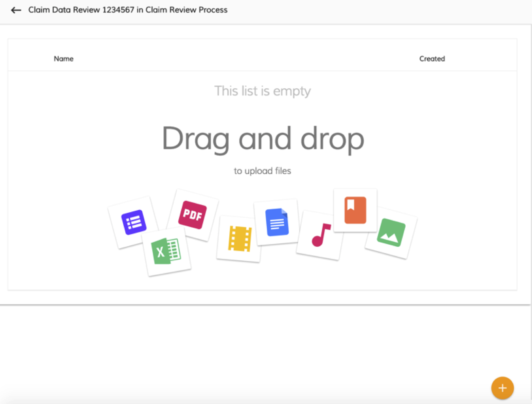This screenshot has height=404, width=532.
Task: Click the orange bookmark book icon
Action: 355,210
